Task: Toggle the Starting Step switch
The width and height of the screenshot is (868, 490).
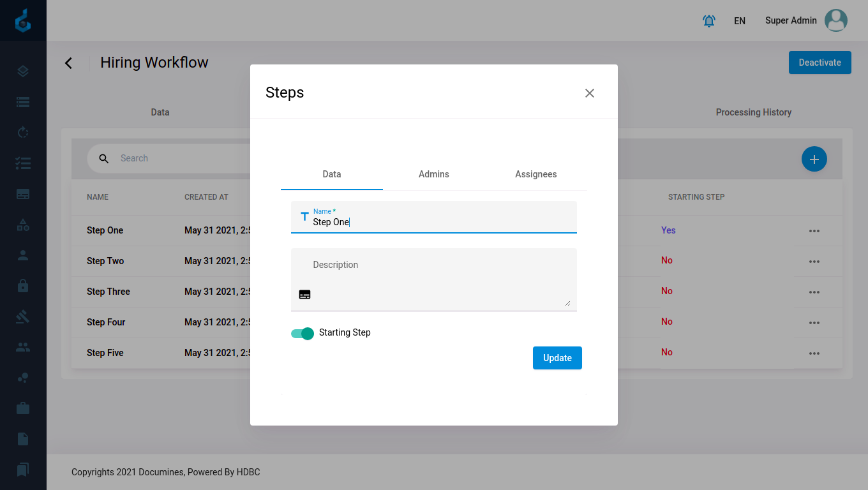Action: (x=303, y=333)
